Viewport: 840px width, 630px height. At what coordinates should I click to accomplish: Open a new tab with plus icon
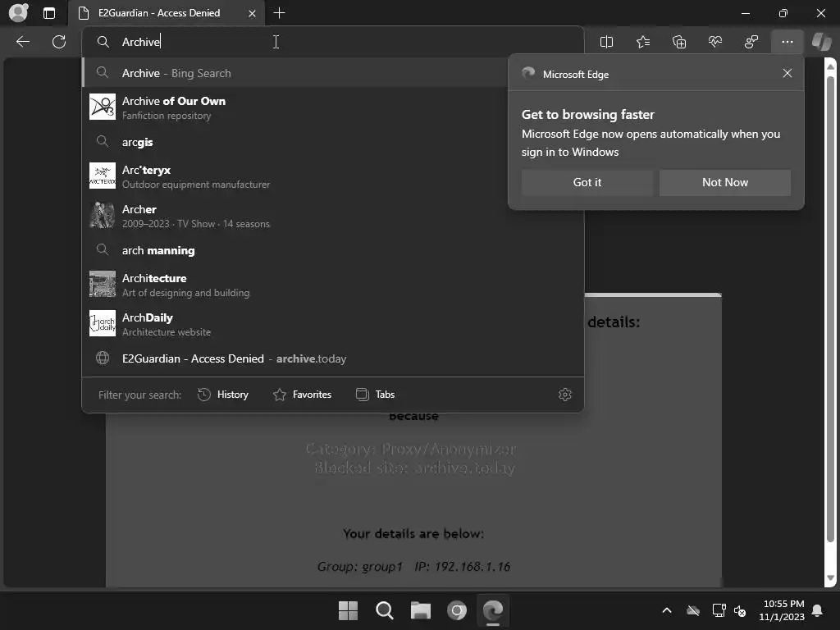pos(279,13)
